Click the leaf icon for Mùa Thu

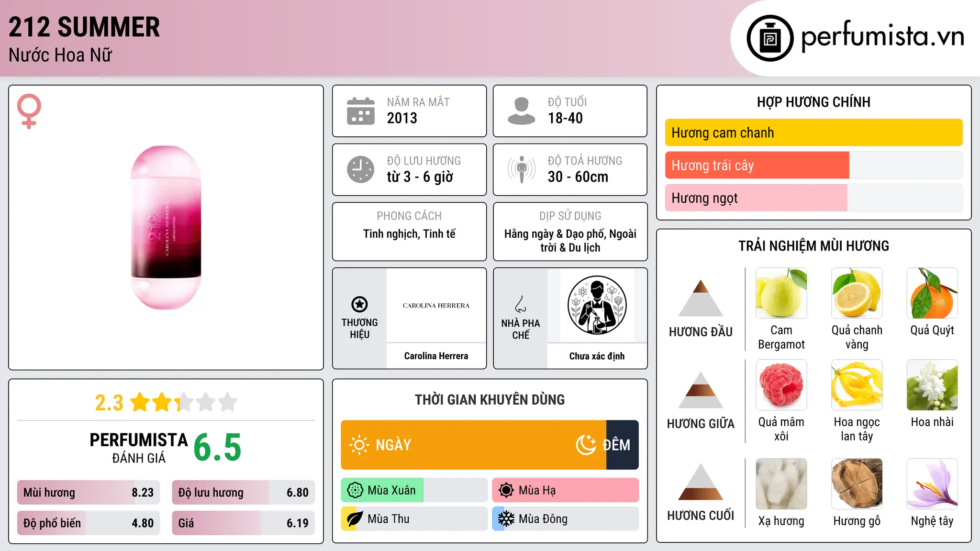(355, 519)
